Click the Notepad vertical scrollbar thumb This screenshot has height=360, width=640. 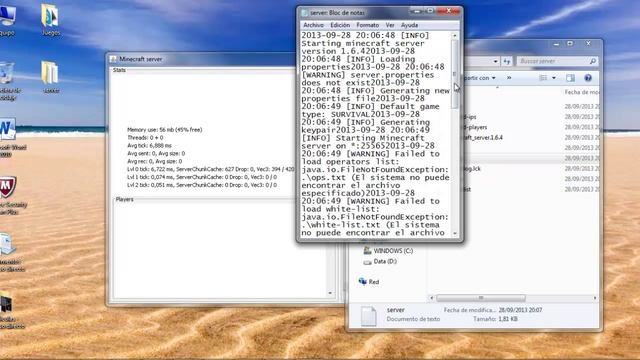(x=455, y=74)
